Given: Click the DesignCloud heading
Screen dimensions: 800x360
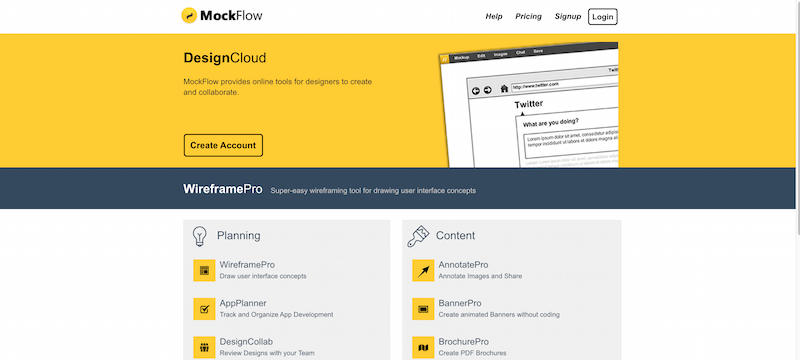Looking at the screenshot, I should point(224,58).
